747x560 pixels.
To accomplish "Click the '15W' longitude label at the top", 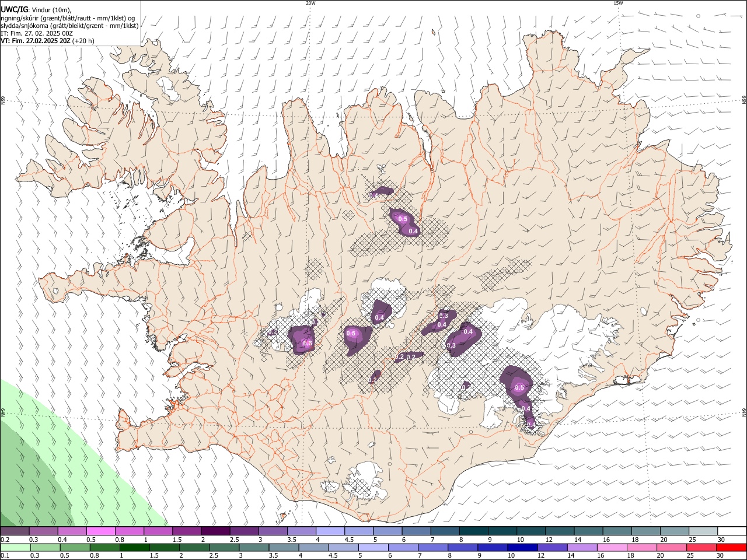I will point(618,3).
